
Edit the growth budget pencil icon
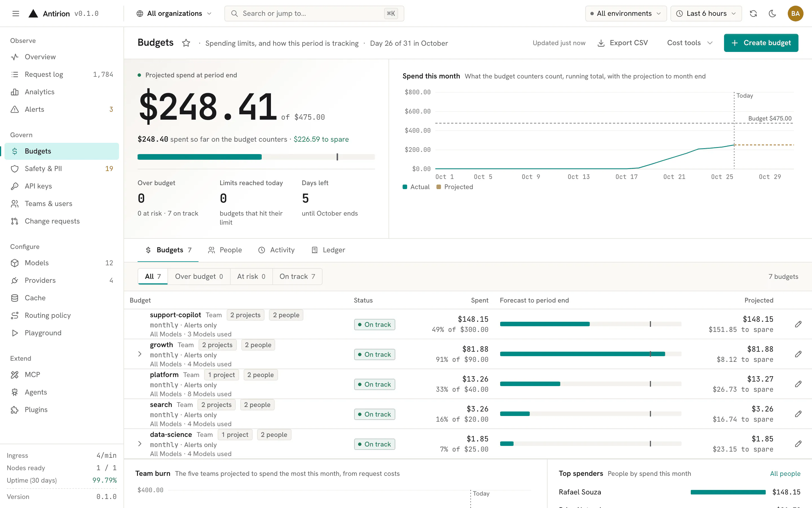[798, 354]
